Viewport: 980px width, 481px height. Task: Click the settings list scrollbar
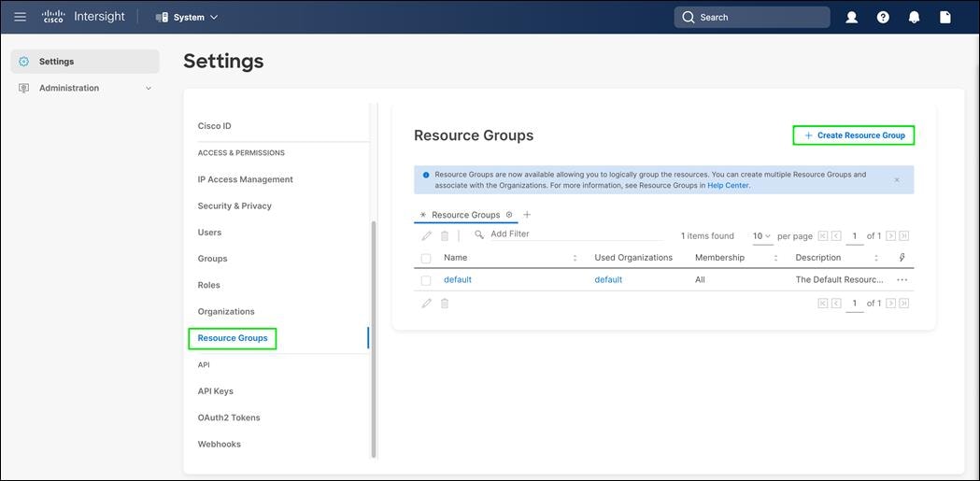[374, 339]
